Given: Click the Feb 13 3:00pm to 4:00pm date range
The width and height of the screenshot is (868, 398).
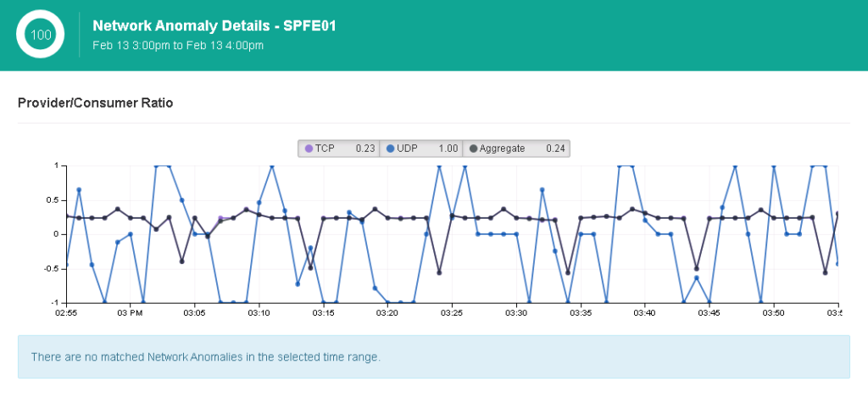Looking at the screenshot, I should 178,45.
